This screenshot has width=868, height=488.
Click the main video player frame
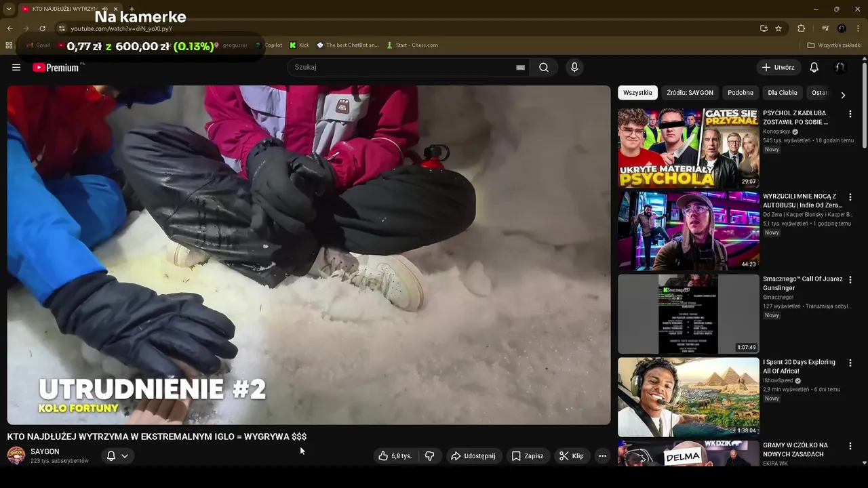309,255
